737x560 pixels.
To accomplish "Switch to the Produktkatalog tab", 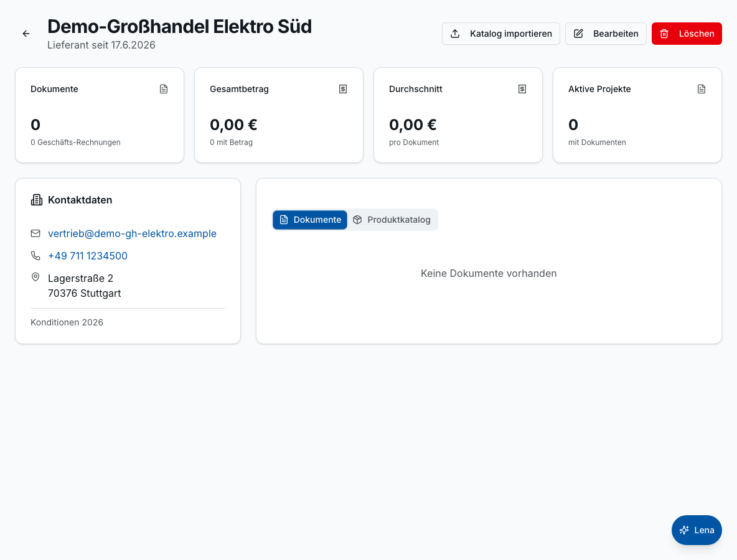I will click(x=392, y=220).
